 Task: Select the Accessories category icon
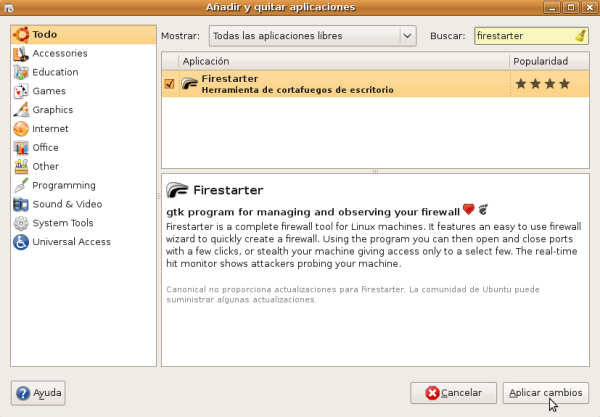point(20,53)
